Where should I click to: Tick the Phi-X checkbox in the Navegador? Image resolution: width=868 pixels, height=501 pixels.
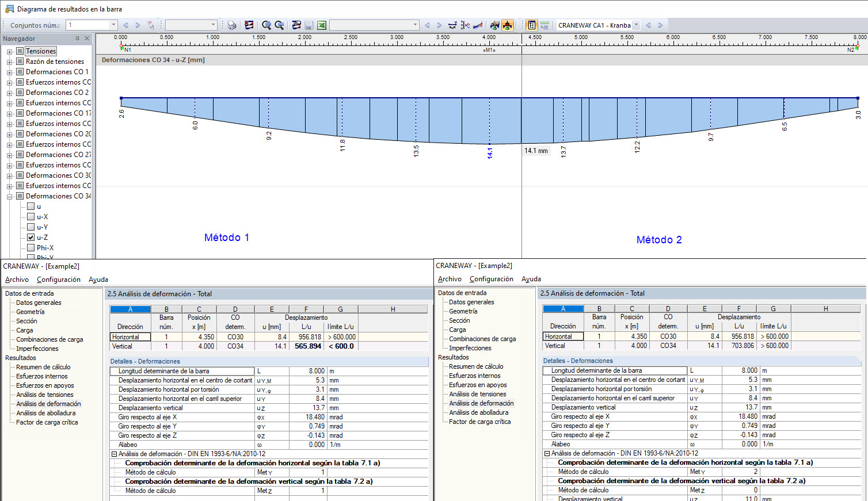[31, 248]
